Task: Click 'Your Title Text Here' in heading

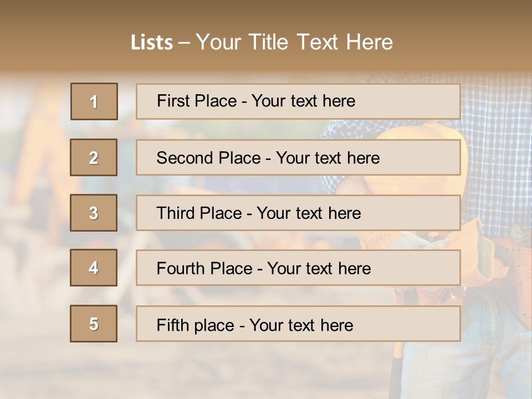Action: tap(294, 42)
